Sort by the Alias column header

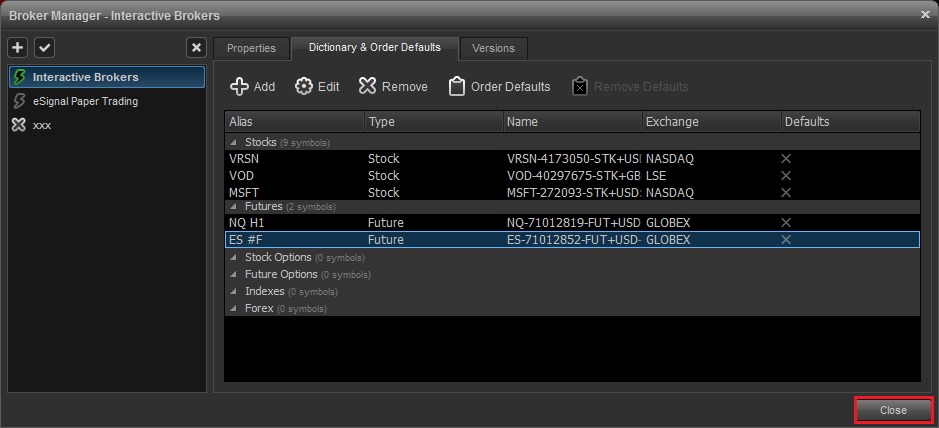click(x=294, y=122)
